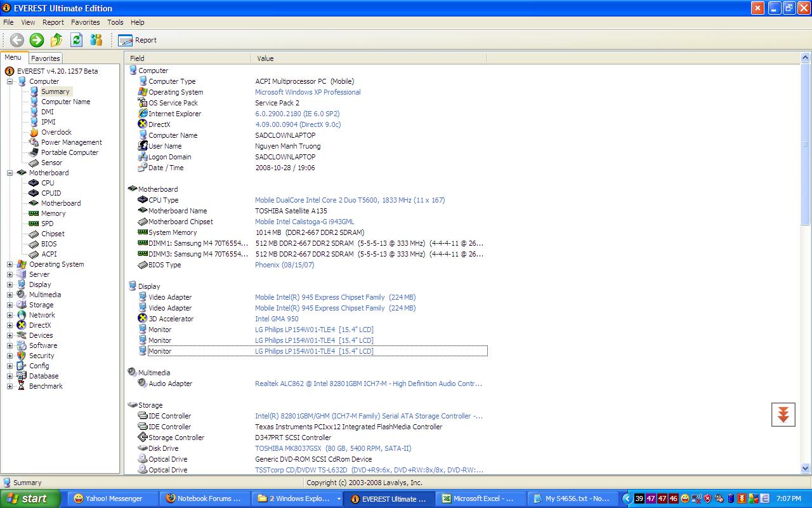The image size is (812, 508).
Task: Open the Internet Explorer version link
Action: pos(298,114)
